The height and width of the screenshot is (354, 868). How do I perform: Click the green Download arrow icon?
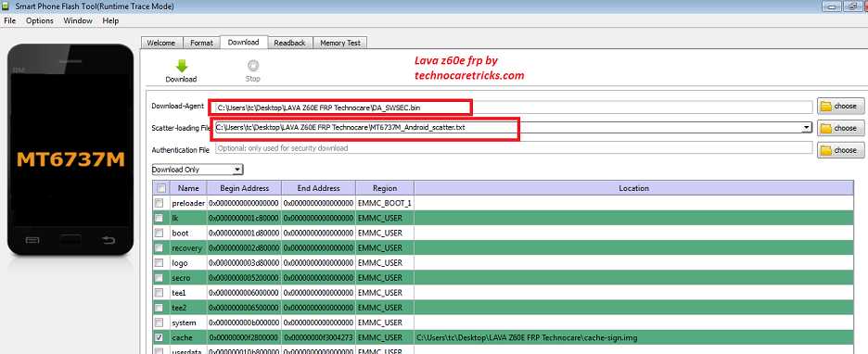point(181,66)
